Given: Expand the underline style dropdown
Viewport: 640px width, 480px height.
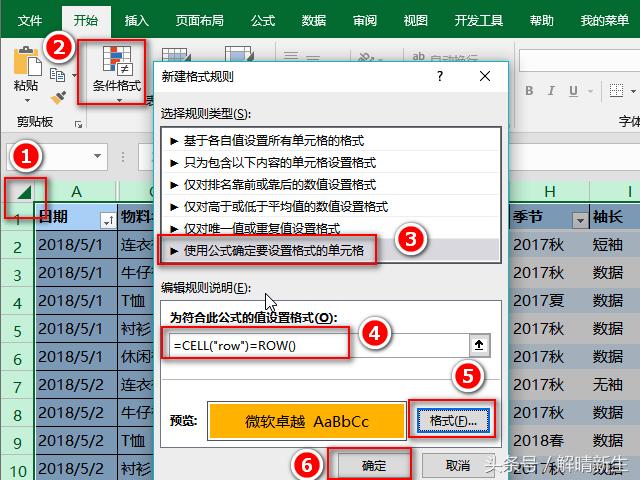Looking at the screenshot, I should pos(590,91).
